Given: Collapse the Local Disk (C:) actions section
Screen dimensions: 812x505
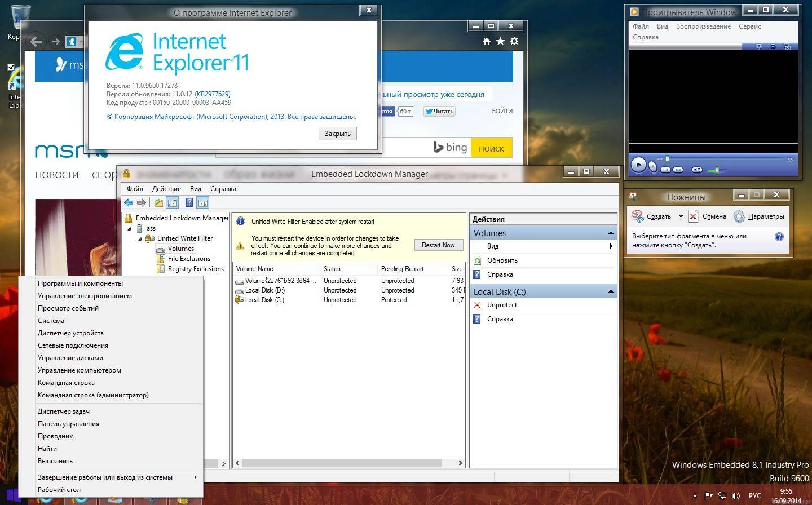Looking at the screenshot, I should pos(611,291).
